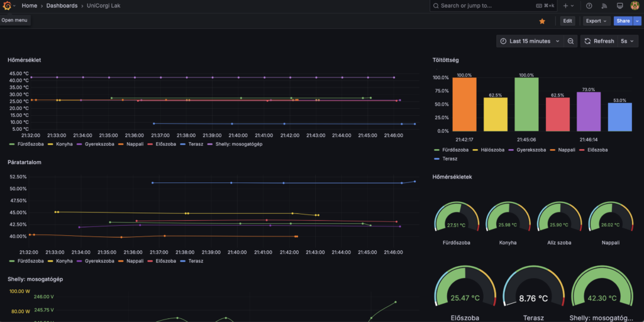Toggle Konyha series in Páratartalom legend
This screenshot has width=644, height=322.
click(x=64, y=260)
